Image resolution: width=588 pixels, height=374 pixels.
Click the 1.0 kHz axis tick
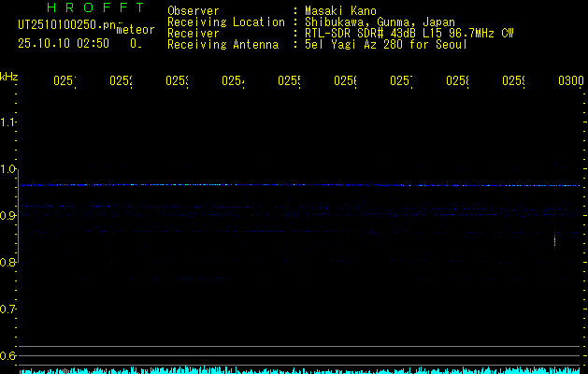[9, 169]
